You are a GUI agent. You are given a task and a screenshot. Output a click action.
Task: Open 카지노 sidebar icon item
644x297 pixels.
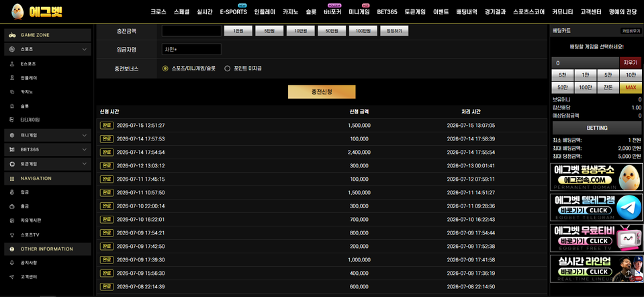point(11,92)
